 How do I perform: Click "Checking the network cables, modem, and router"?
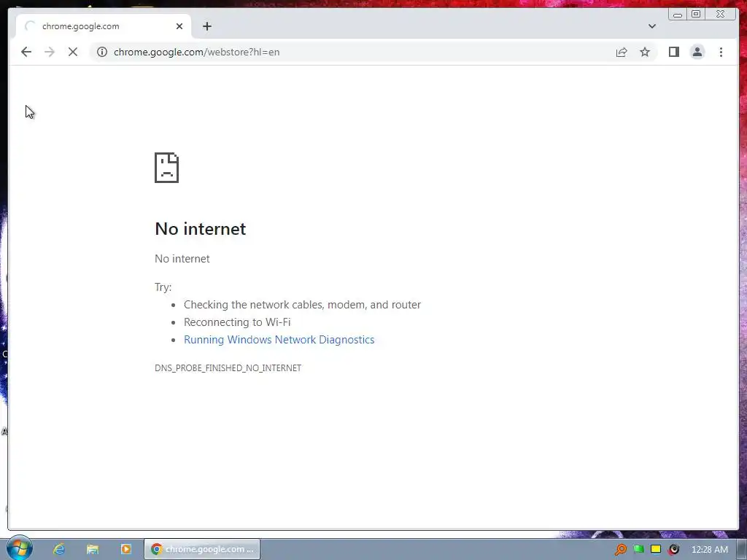(x=303, y=305)
